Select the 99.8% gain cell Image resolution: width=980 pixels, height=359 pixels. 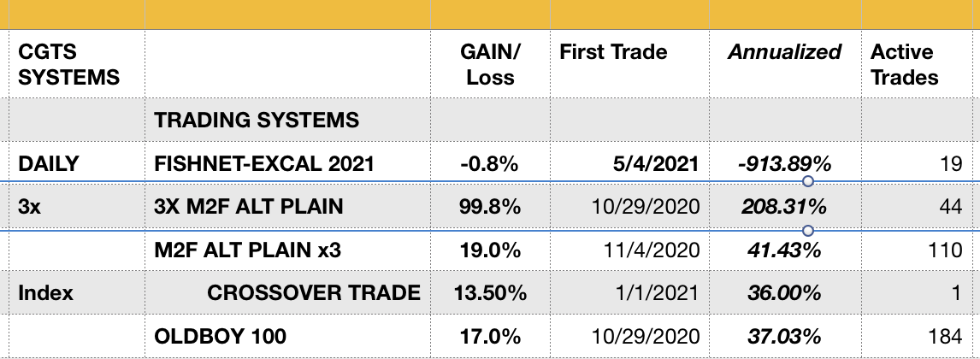point(491,207)
